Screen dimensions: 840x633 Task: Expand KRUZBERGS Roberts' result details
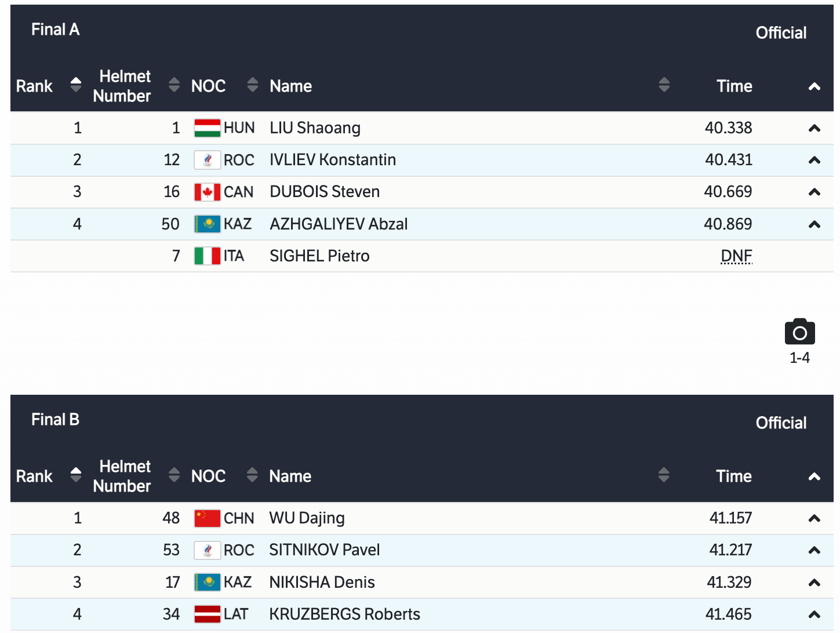pyautogui.click(x=814, y=614)
